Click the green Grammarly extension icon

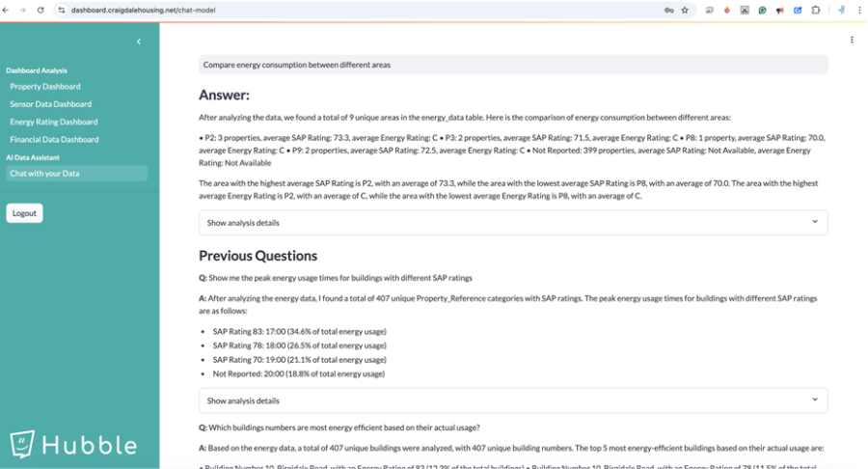tap(762, 10)
